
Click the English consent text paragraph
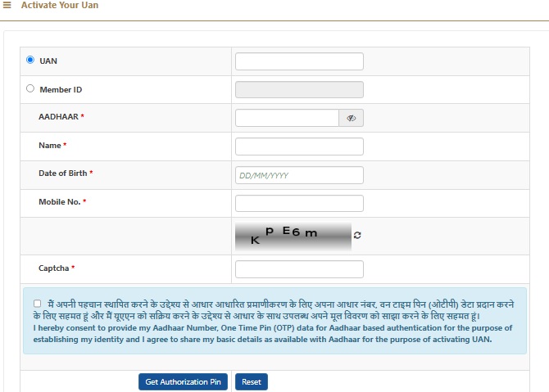(x=273, y=334)
